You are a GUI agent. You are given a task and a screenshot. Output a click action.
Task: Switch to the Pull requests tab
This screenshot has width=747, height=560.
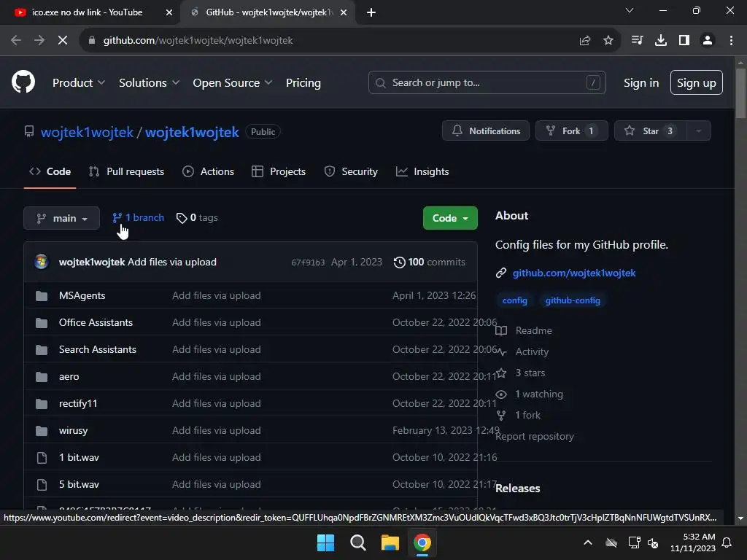[x=126, y=171]
